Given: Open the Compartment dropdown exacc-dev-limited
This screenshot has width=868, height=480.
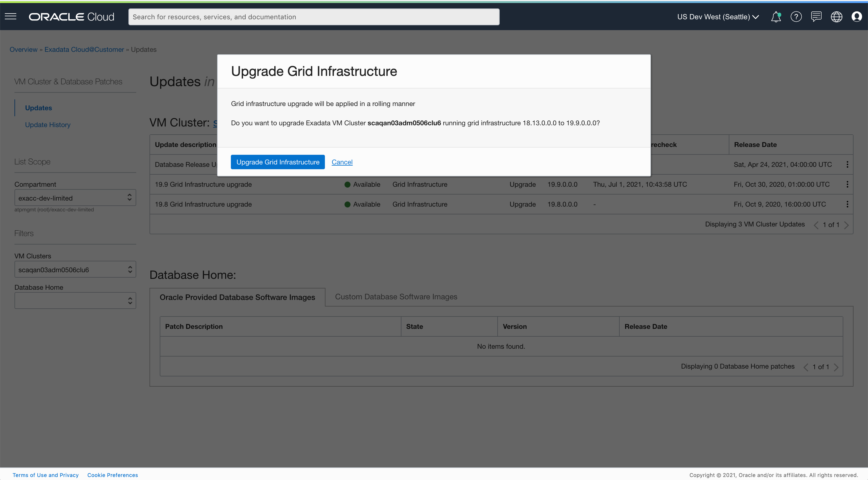Looking at the screenshot, I should click(75, 198).
